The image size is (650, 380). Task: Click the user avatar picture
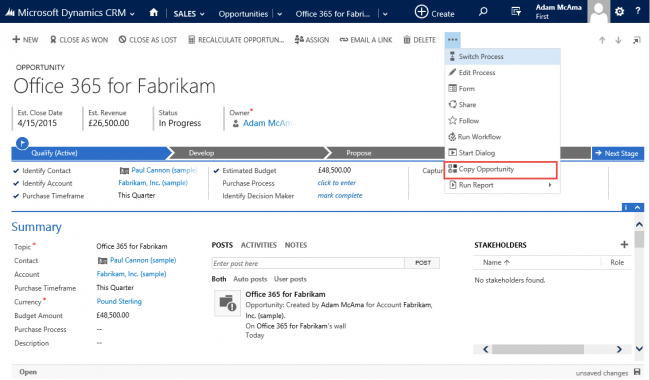coord(599,11)
